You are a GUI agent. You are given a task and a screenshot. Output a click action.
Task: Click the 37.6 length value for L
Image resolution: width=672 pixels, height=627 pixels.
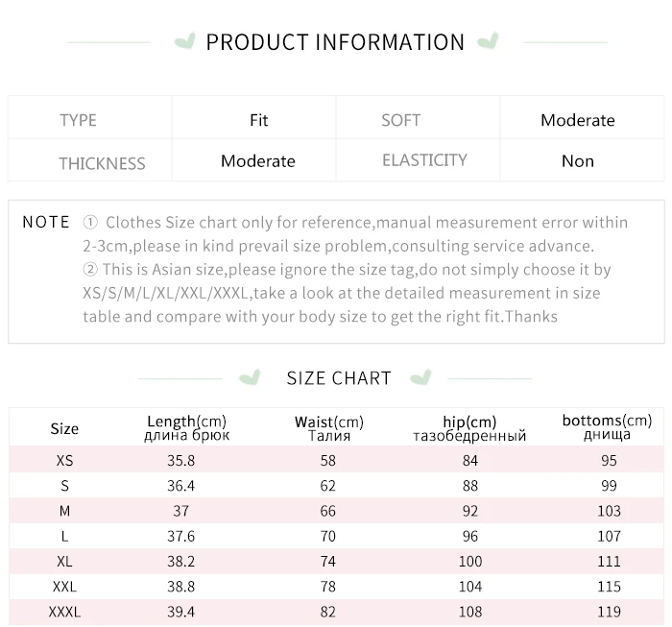(181, 537)
